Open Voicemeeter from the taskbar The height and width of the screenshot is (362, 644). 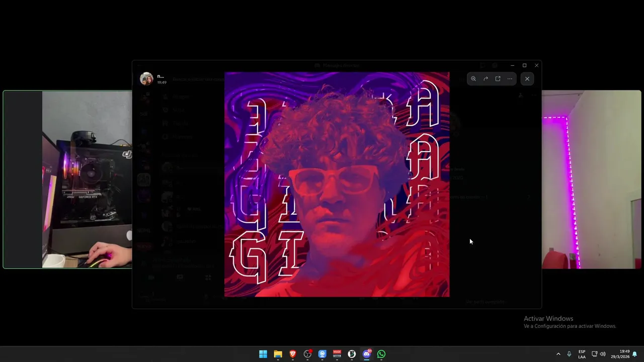click(337, 354)
